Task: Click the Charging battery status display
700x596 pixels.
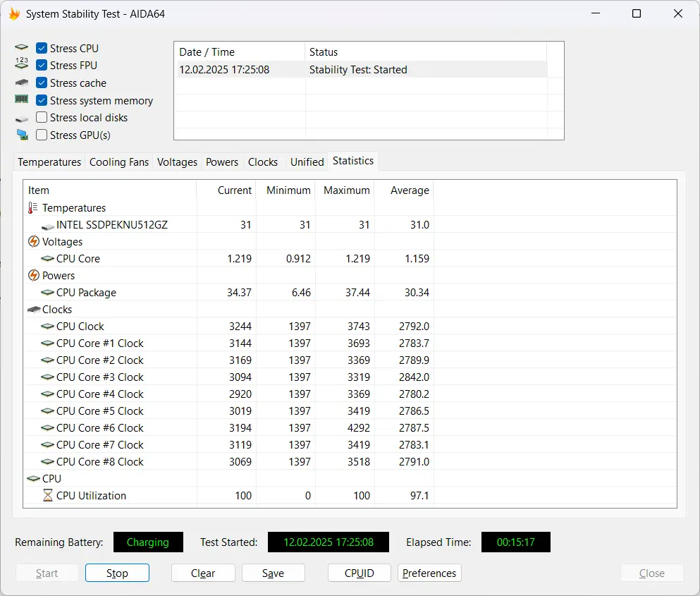Action: (x=148, y=542)
